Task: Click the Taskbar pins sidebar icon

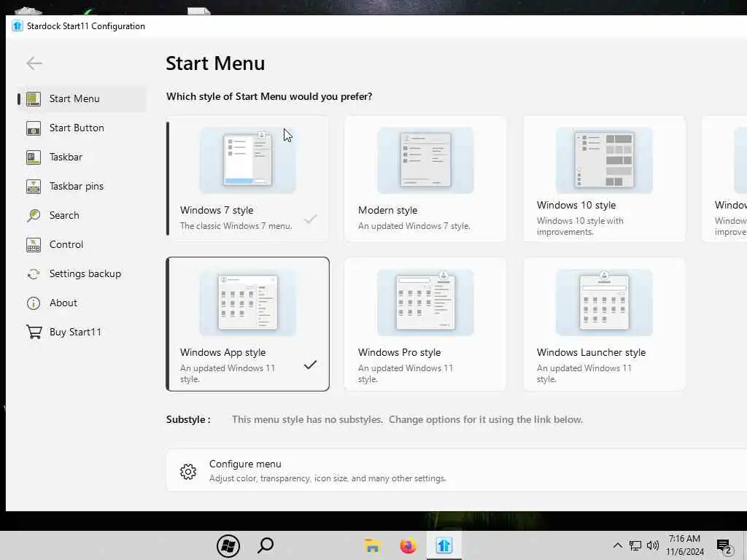Action: click(34, 186)
